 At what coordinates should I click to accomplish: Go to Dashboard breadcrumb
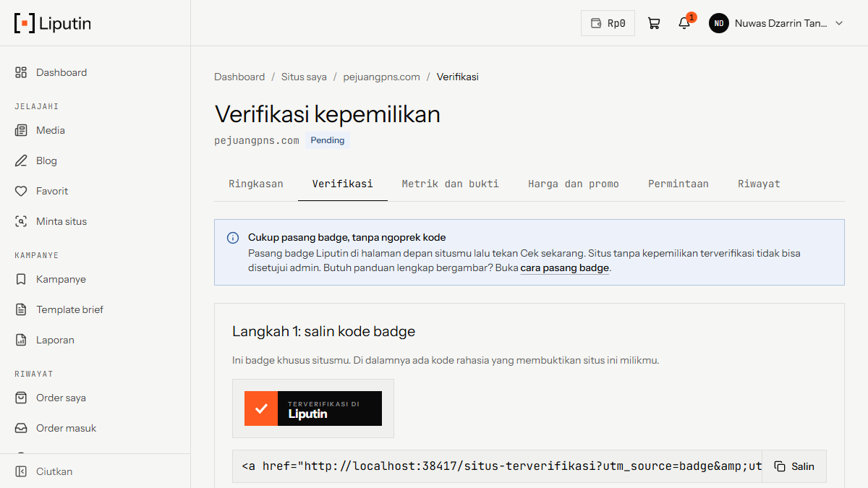click(239, 77)
